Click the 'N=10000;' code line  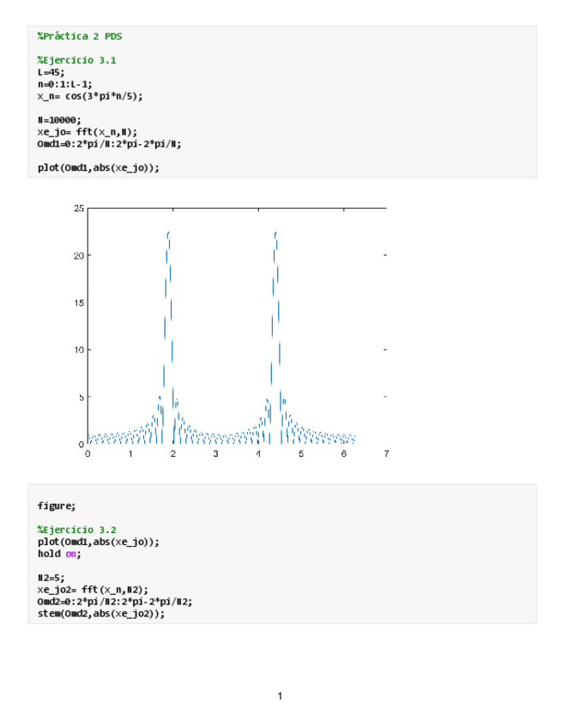[x=59, y=120]
